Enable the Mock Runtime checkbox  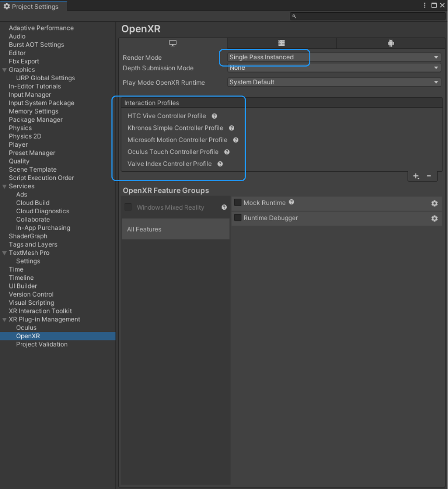pyautogui.click(x=238, y=203)
